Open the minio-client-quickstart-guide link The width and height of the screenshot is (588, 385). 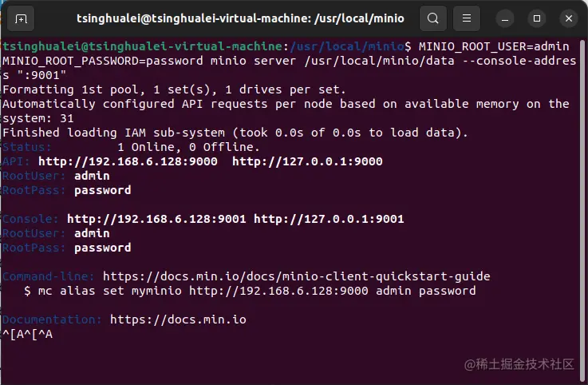pyautogui.click(x=296, y=276)
